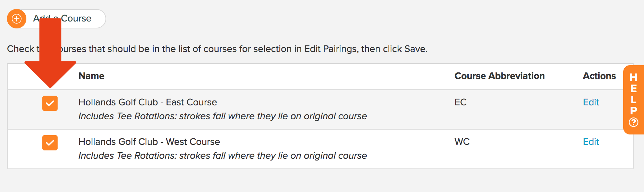Click the Course Abbreviation column header
The height and width of the screenshot is (192, 644).
tap(500, 76)
